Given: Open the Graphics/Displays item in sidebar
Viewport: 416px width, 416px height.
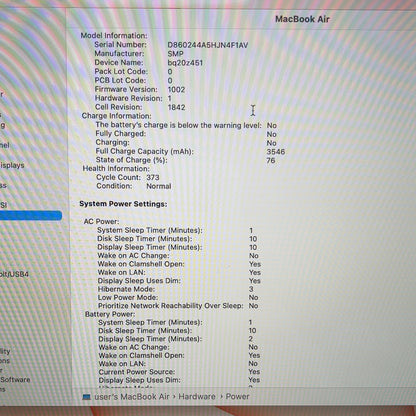Looking at the screenshot, I should point(12,165).
